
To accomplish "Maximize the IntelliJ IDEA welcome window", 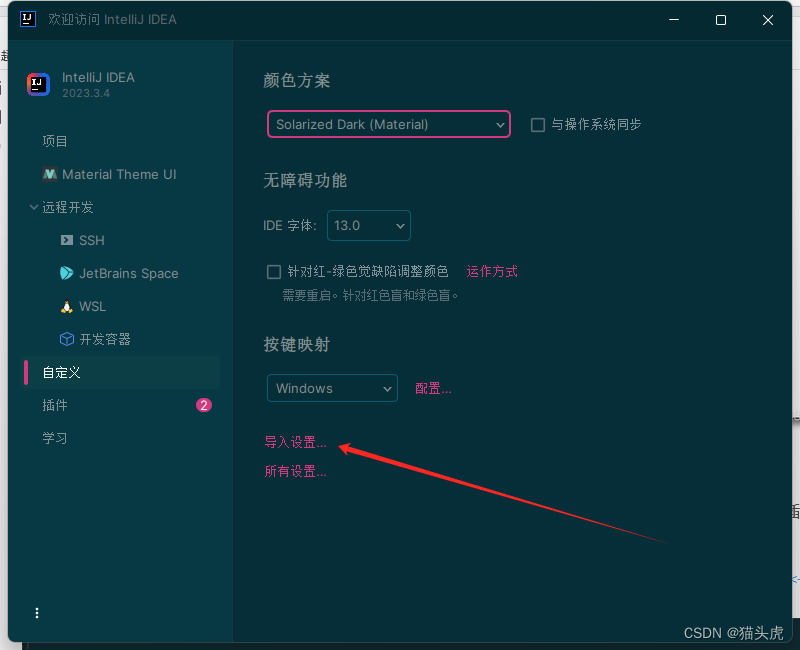I will coord(721,20).
